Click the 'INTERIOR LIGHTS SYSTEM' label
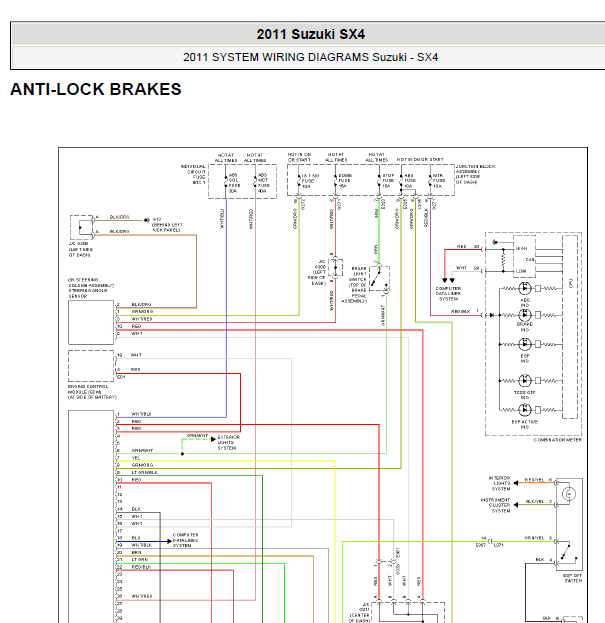This screenshot has width=605, height=623. 499,483
